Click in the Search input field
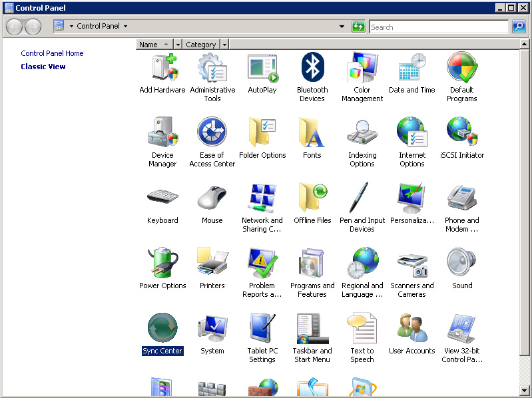The height and width of the screenshot is (398, 532). click(x=439, y=27)
